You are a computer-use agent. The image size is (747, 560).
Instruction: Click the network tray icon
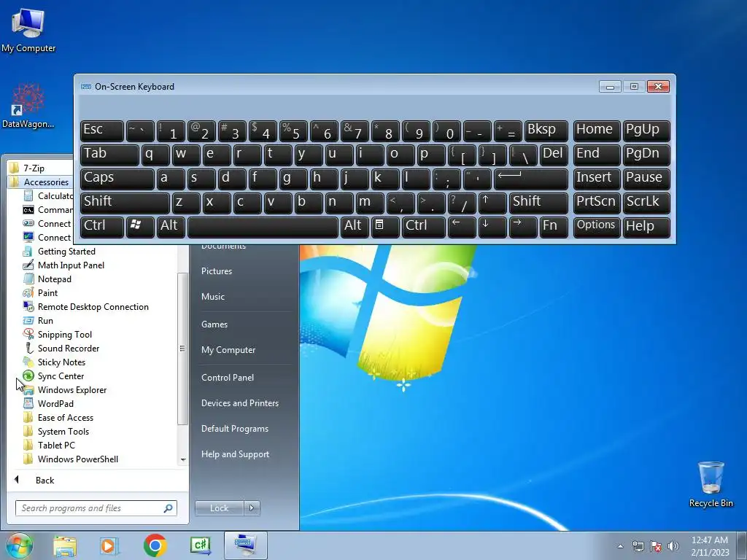pyautogui.click(x=638, y=546)
